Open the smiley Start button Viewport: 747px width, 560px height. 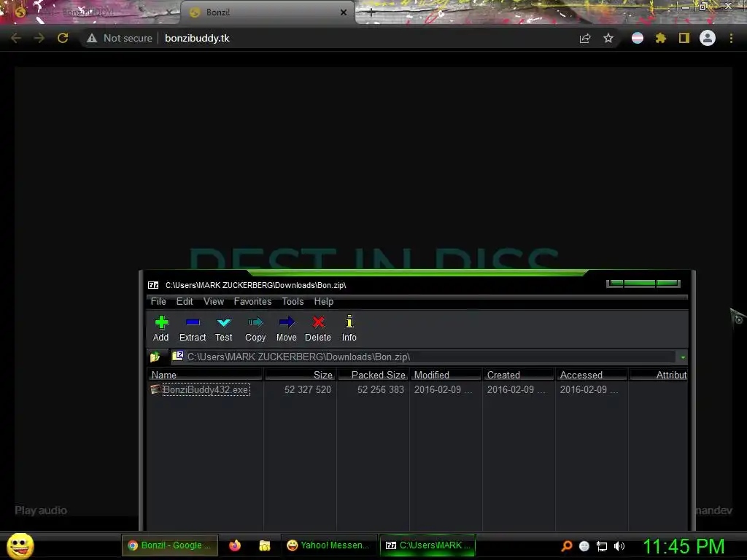point(20,546)
